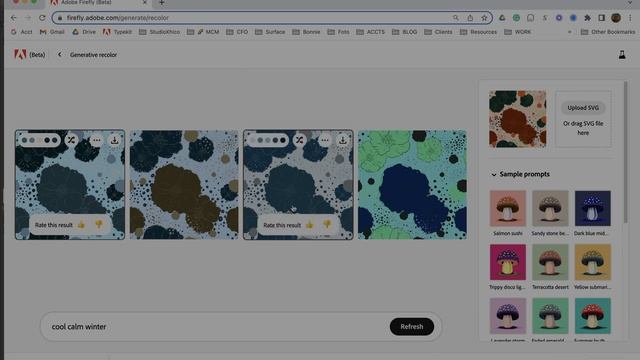Viewport: 640px width, 360px height.
Task: Shuffle colors on first recolor result
Action: 71,140
